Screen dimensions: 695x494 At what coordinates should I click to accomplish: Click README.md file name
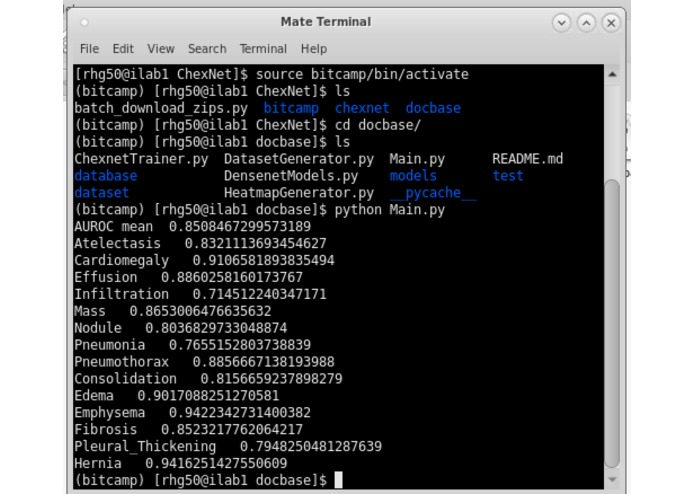[527, 159]
